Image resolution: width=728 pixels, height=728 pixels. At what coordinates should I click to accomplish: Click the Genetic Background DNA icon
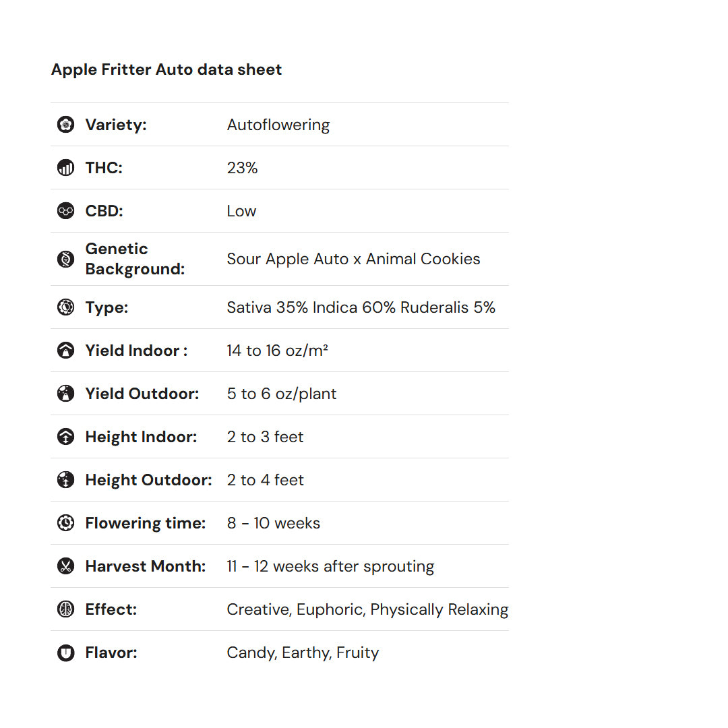(x=65, y=259)
